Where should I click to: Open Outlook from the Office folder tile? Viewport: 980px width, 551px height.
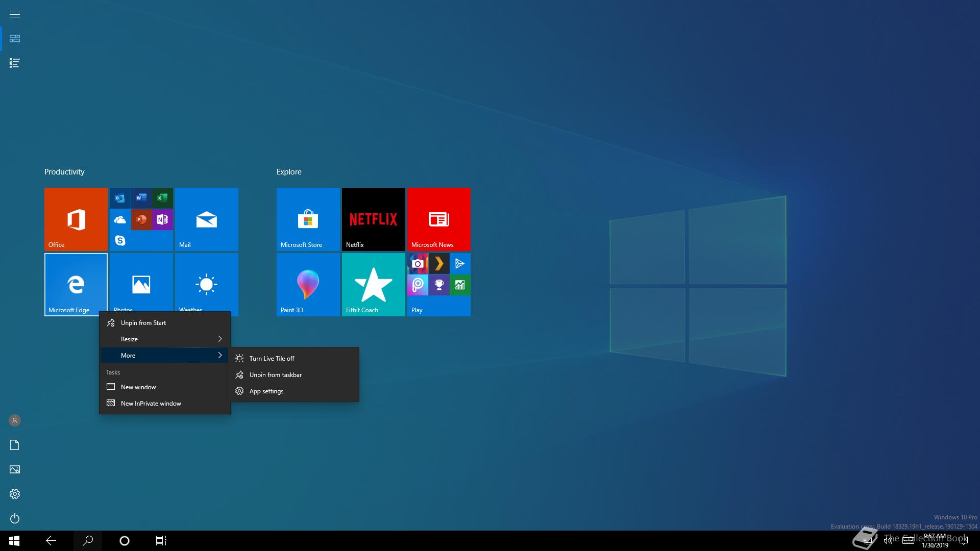pos(120,198)
